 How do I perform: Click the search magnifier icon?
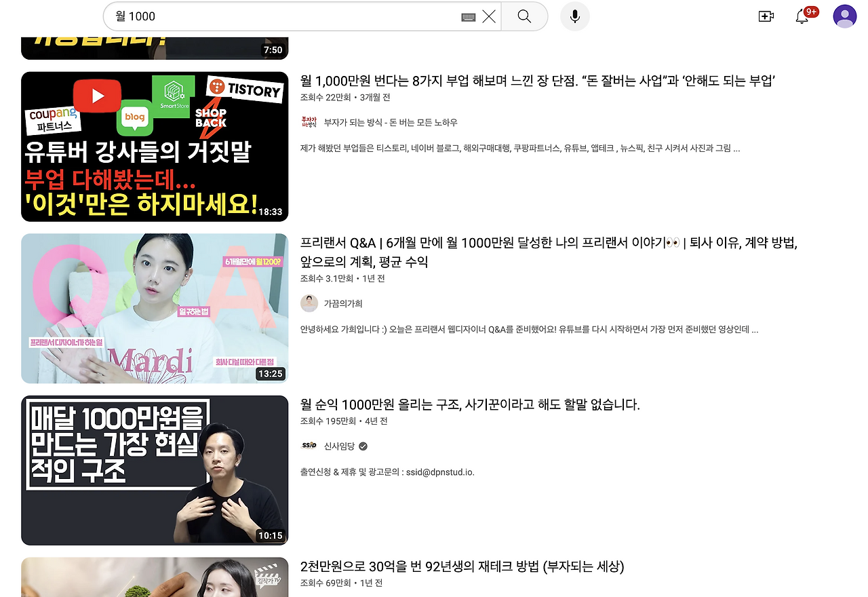(524, 16)
